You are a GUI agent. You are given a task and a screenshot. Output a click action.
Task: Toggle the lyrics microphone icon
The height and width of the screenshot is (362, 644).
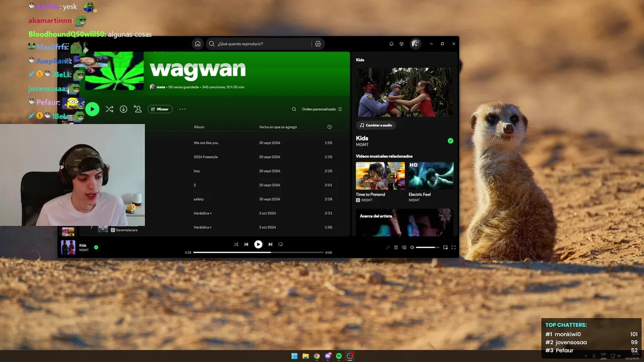[388, 247]
